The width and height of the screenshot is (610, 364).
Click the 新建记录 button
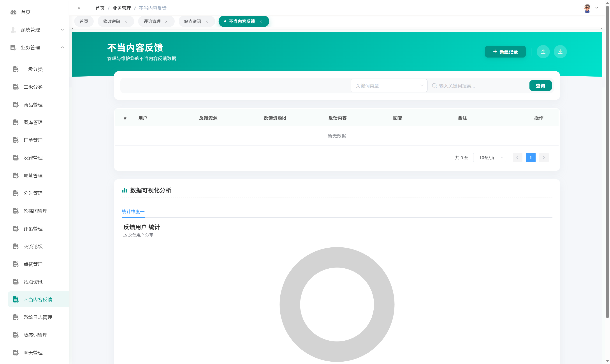click(x=505, y=51)
